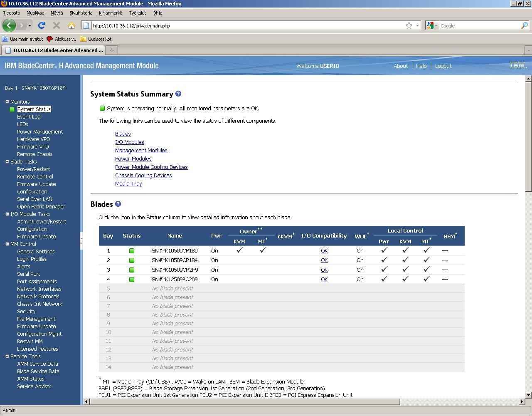Open System Status Summary help icon

[x=178, y=94]
